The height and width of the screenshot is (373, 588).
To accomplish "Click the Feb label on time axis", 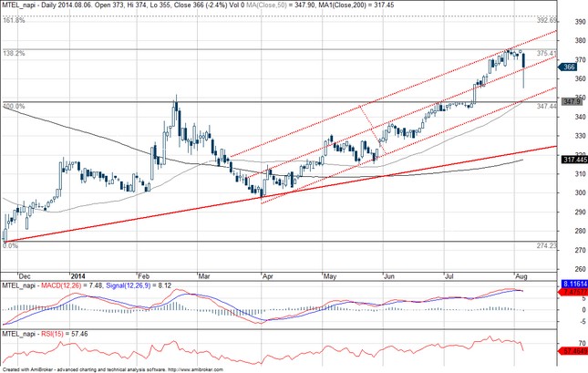I will click(144, 276).
